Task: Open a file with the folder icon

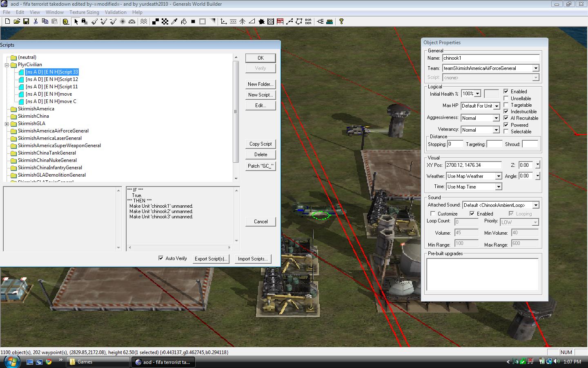Action: (x=17, y=22)
